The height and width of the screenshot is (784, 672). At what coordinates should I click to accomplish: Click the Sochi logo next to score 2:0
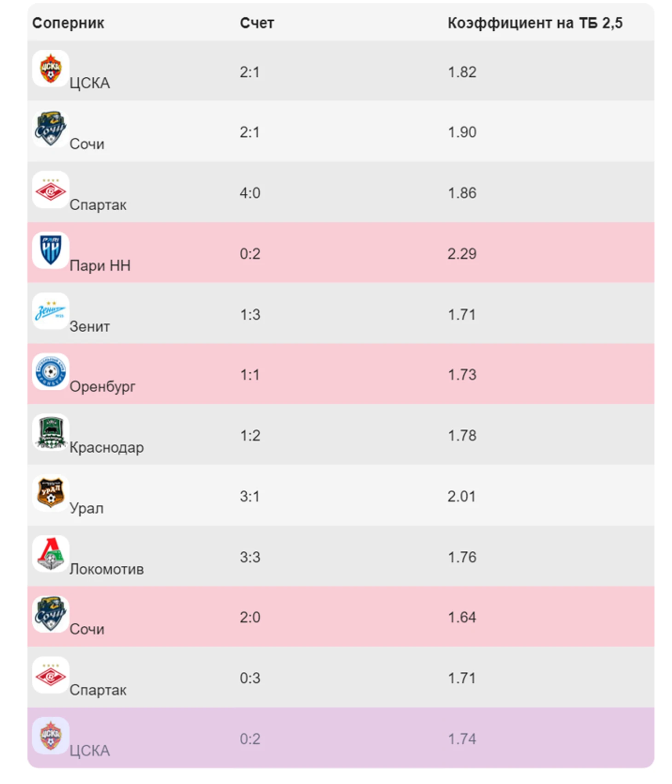pos(51,614)
